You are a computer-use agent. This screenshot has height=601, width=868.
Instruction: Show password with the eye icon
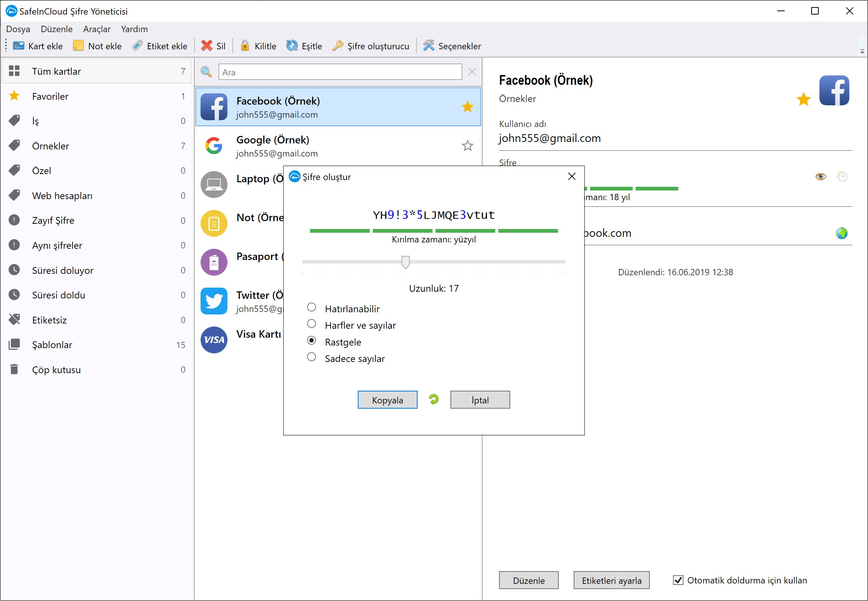821,177
